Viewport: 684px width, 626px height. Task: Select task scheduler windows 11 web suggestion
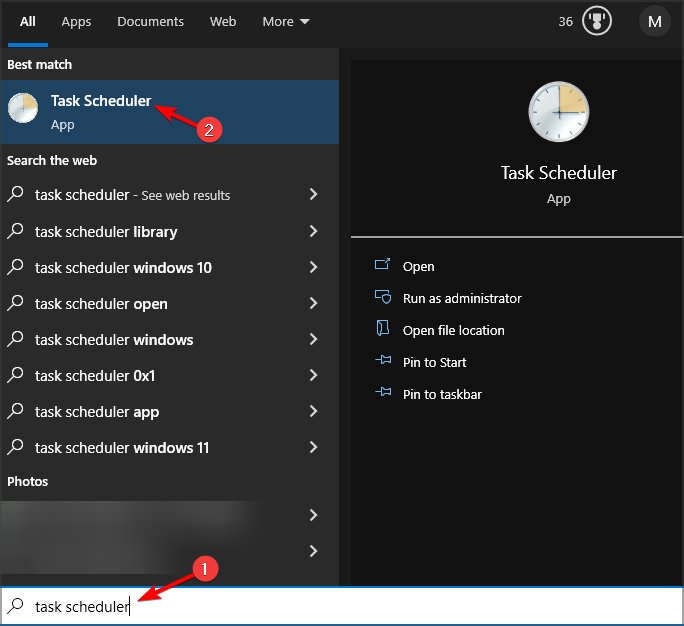click(x=122, y=447)
